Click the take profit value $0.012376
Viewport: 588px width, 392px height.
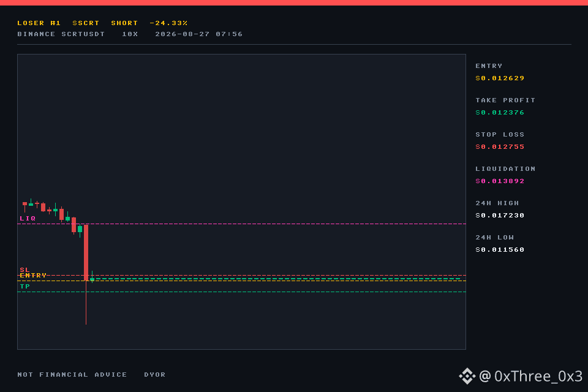coord(500,112)
